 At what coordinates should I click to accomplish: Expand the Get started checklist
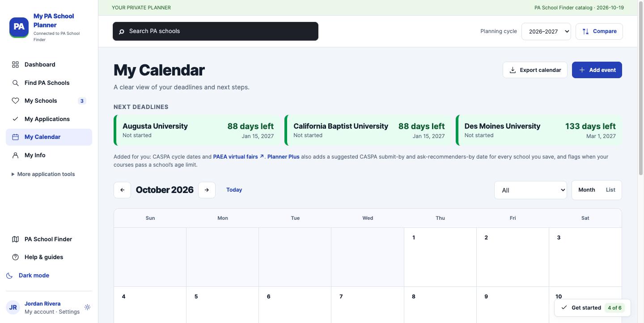click(x=593, y=308)
